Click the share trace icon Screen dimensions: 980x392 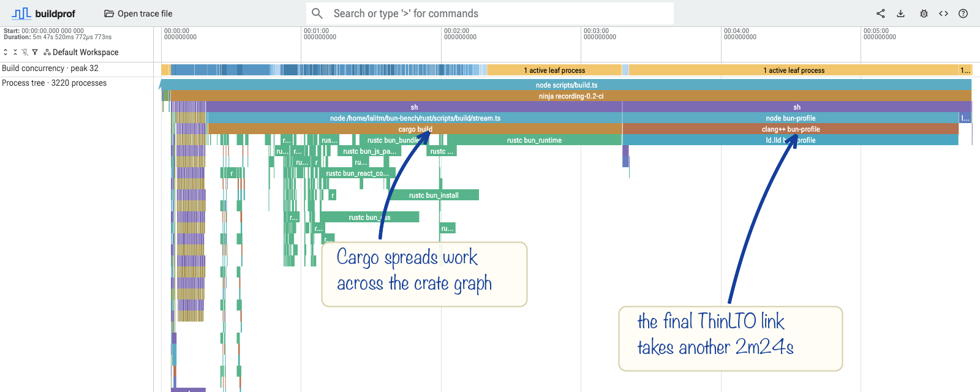880,13
